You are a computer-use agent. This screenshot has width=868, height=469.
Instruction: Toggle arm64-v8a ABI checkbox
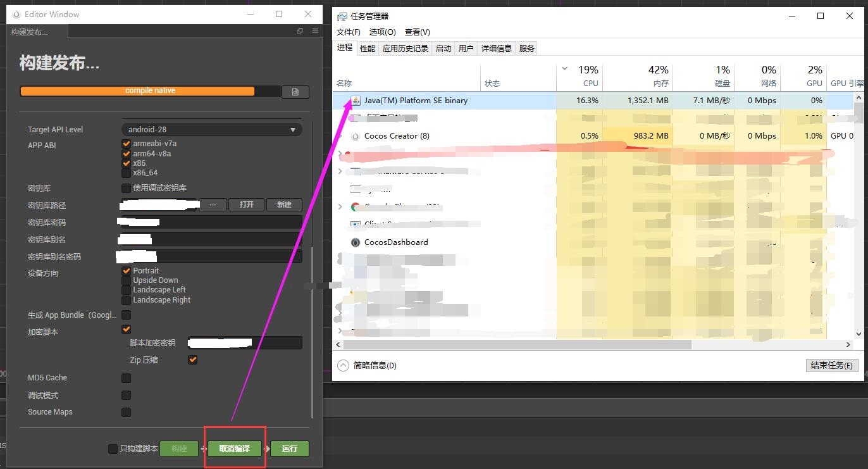pyautogui.click(x=127, y=154)
